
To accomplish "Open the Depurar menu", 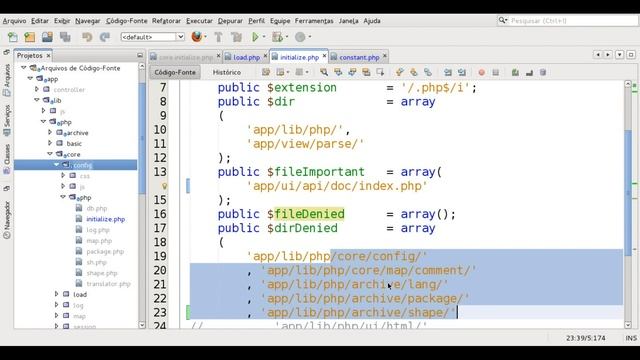I will tap(230, 21).
